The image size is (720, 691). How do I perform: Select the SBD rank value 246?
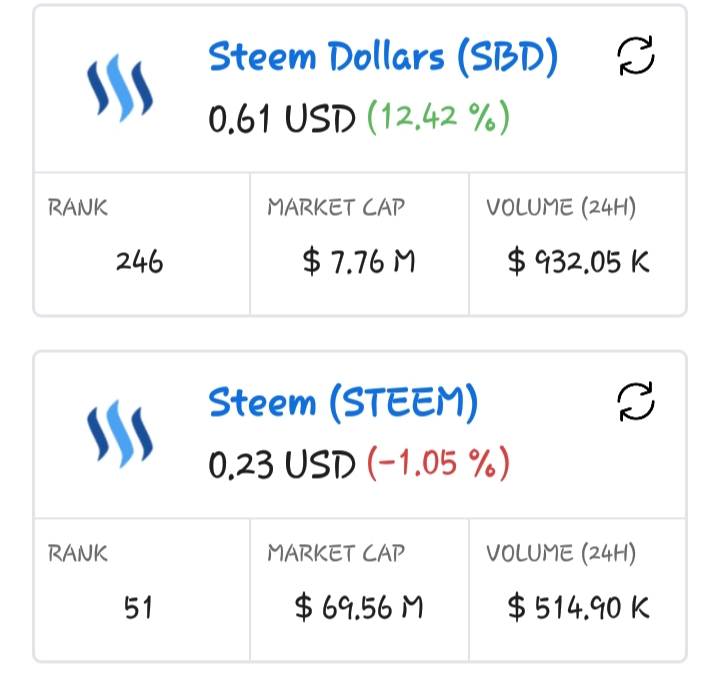pos(139,262)
